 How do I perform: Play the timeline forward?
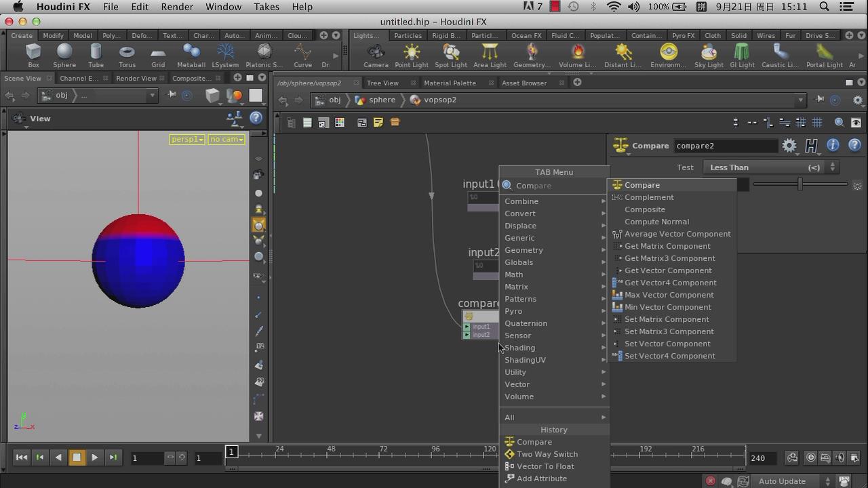95,457
